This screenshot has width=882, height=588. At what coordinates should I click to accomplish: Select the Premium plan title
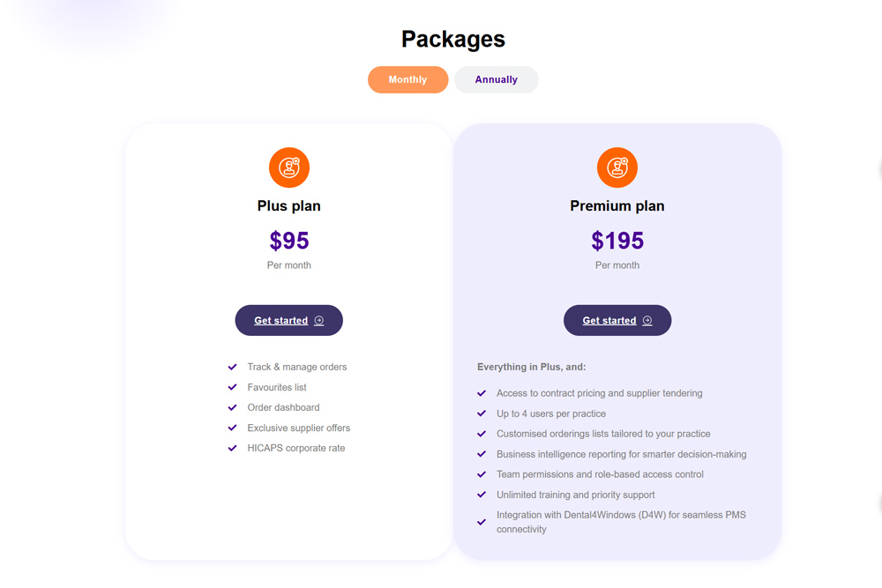617,206
